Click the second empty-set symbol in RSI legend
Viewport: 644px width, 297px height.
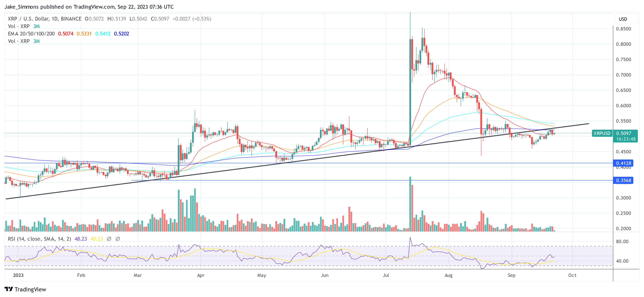pos(118,239)
